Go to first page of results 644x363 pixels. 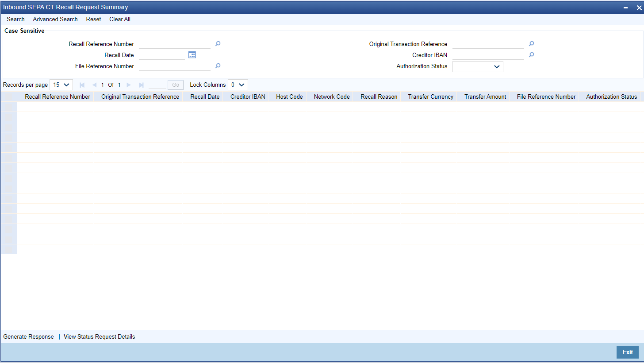point(82,85)
